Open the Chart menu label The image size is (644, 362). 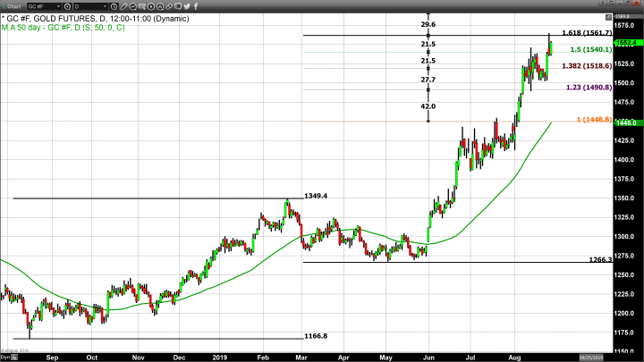[x=13, y=5]
